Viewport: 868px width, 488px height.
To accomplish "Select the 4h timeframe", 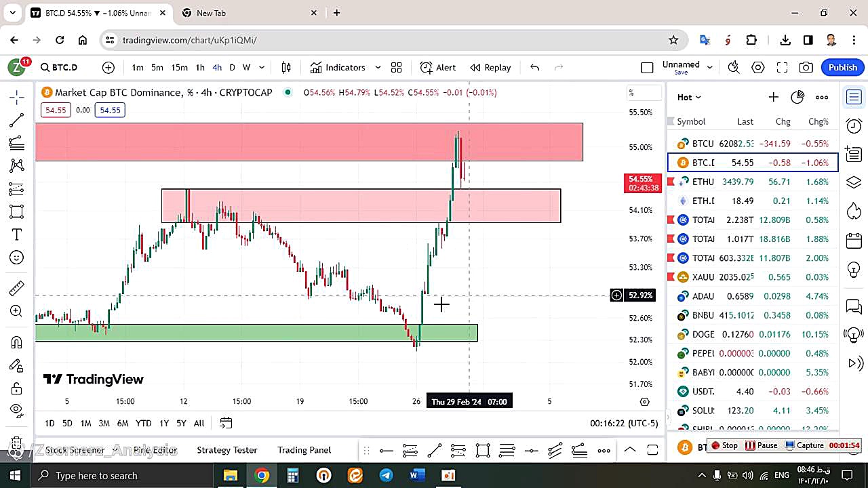I will click(217, 67).
